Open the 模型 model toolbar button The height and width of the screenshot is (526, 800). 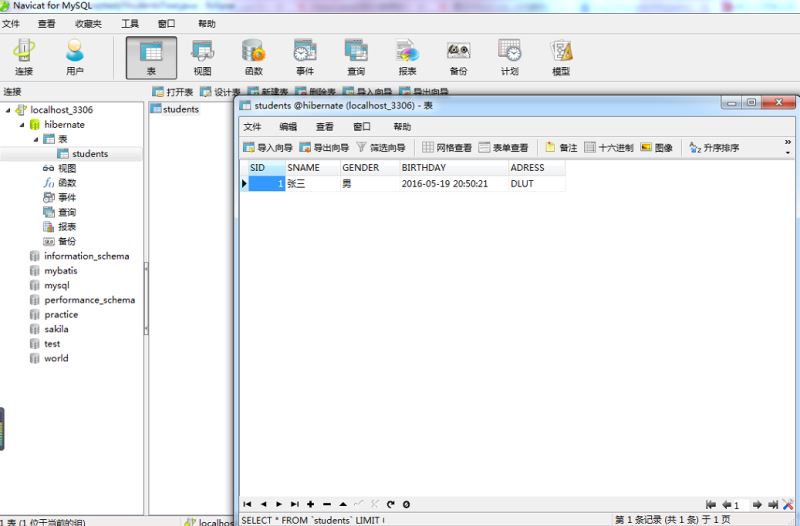coord(561,58)
